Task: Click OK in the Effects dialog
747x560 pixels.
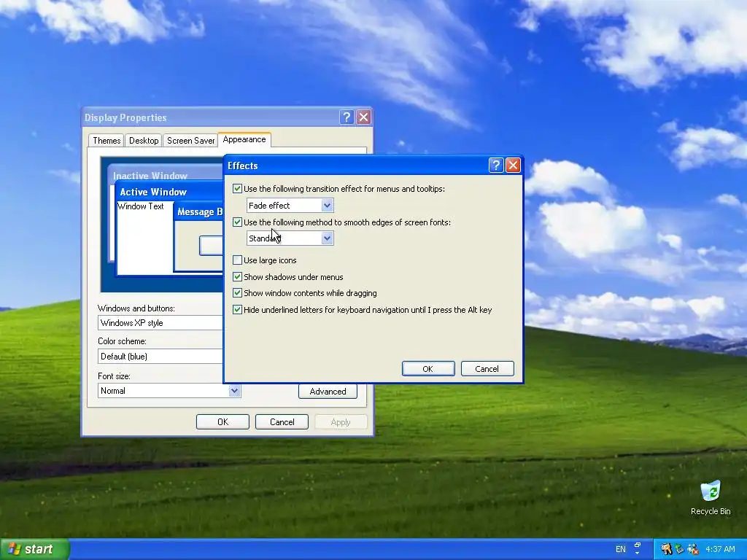Action: [427, 368]
